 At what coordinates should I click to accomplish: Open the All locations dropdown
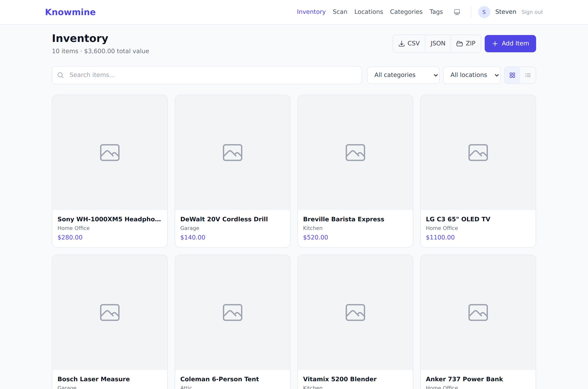click(x=472, y=75)
